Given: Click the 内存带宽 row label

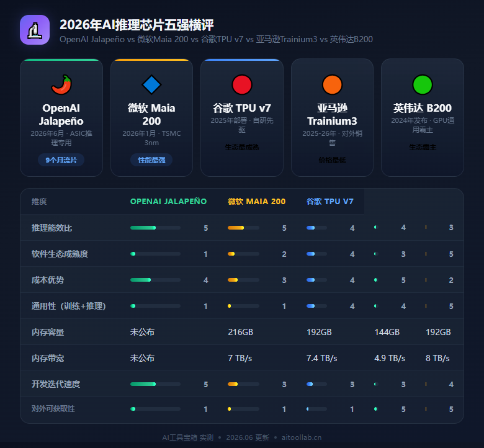Looking at the screenshot, I should point(48,358).
